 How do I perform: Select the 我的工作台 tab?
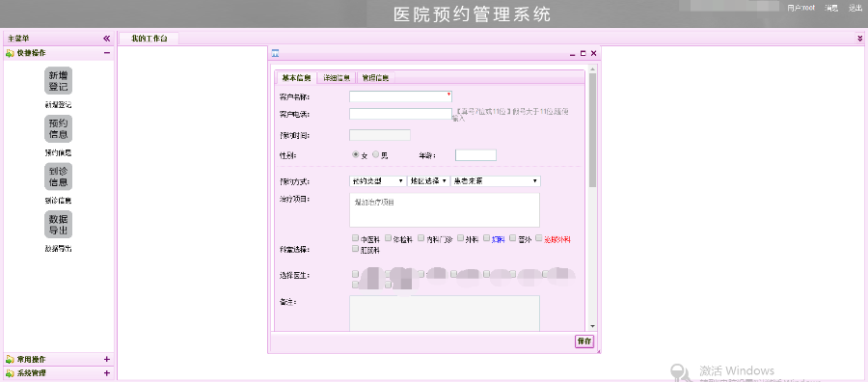(x=149, y=39)
